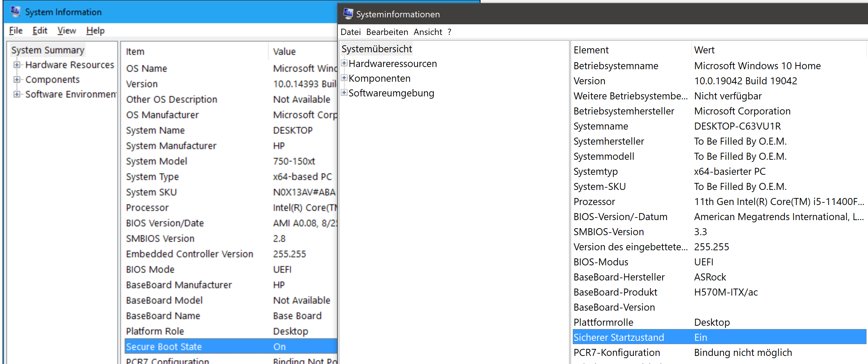Select the Prozessor row
The image size is (868, 364).
click(x=719, y=202)
